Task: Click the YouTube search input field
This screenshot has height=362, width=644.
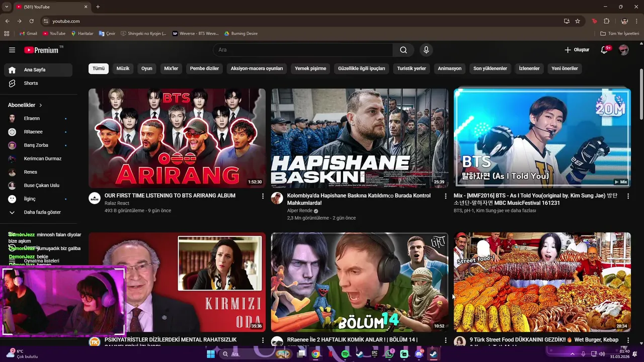Action: point(303,50)
